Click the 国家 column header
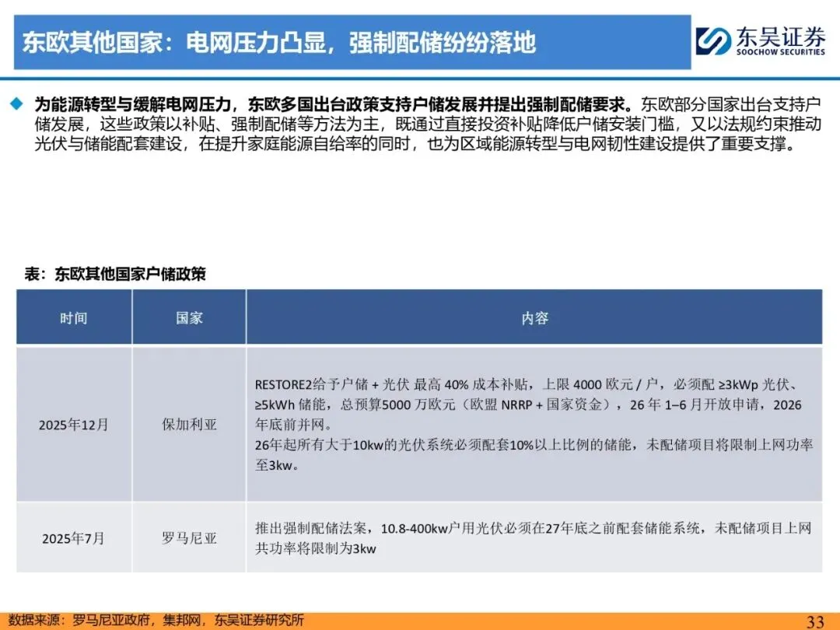The width and height of the screenshot is (840, 630). (189, 318)
